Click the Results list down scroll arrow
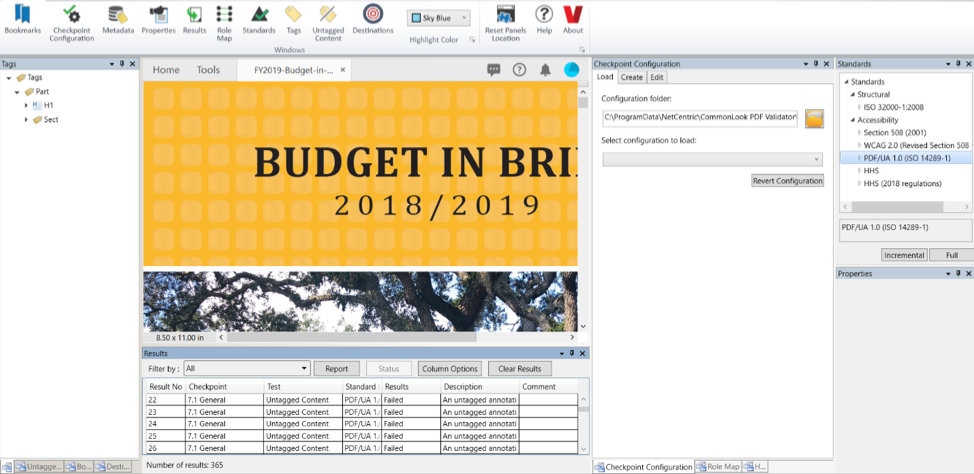This screenshot has width=974, height=474. click(583, 448)
